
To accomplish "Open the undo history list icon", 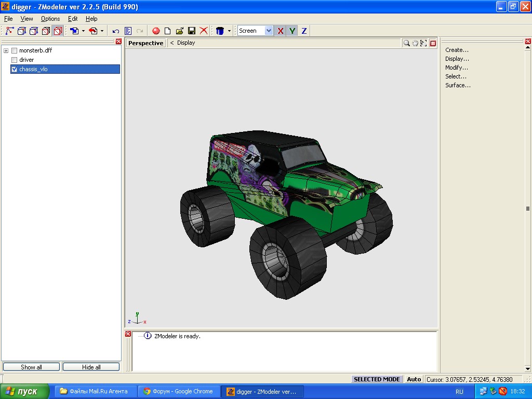I will click(x=128, y=31).
